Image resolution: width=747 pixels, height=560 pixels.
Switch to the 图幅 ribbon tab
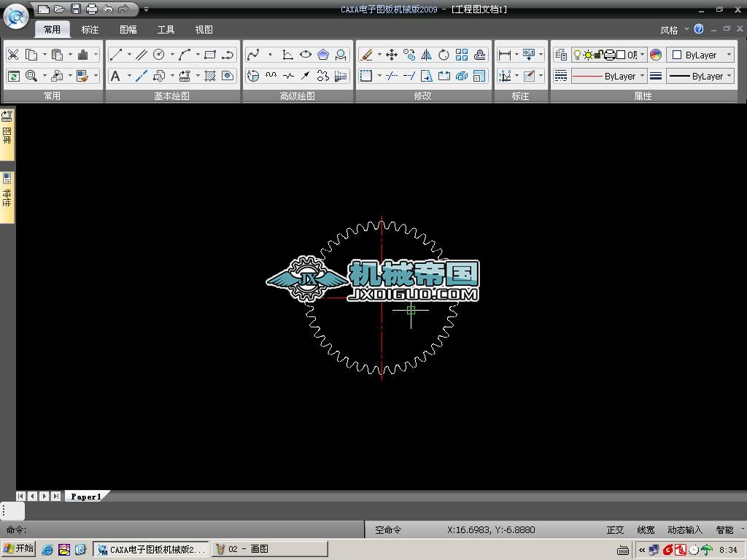pos(128,29)
